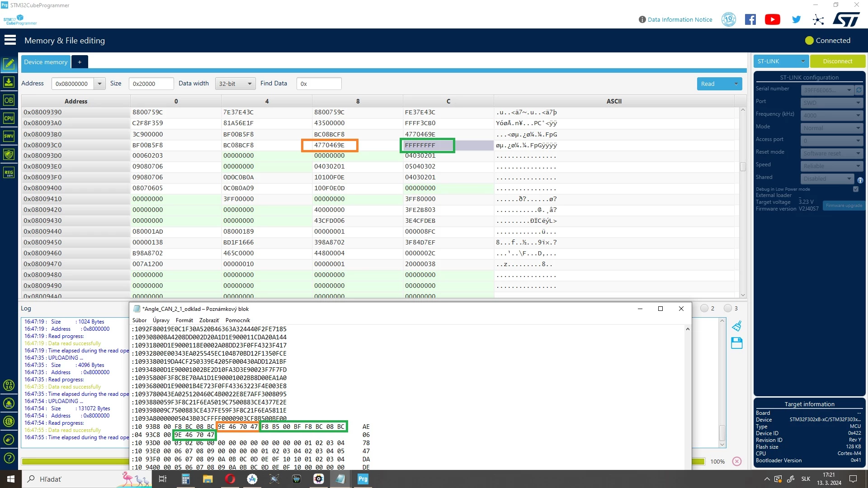Select verbosity level 2 radio button
Image resolution: width=868 pixels, height=488 pixels.
pyautogui.click(x=704, y=308)
